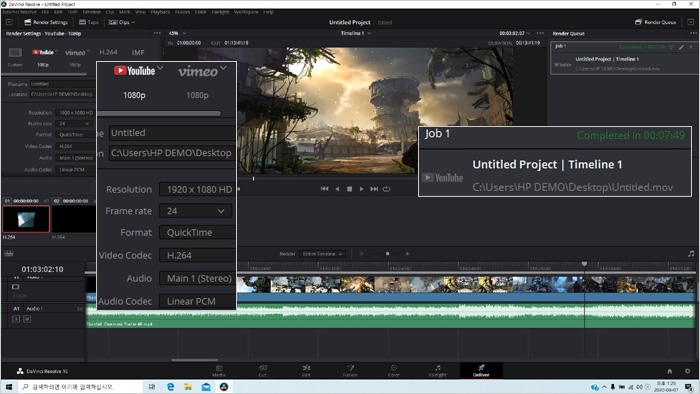The width and height of the screenshot is (700, 394).
Task: Click timeline zoom out minus button
Action: (x=362, y=253)
